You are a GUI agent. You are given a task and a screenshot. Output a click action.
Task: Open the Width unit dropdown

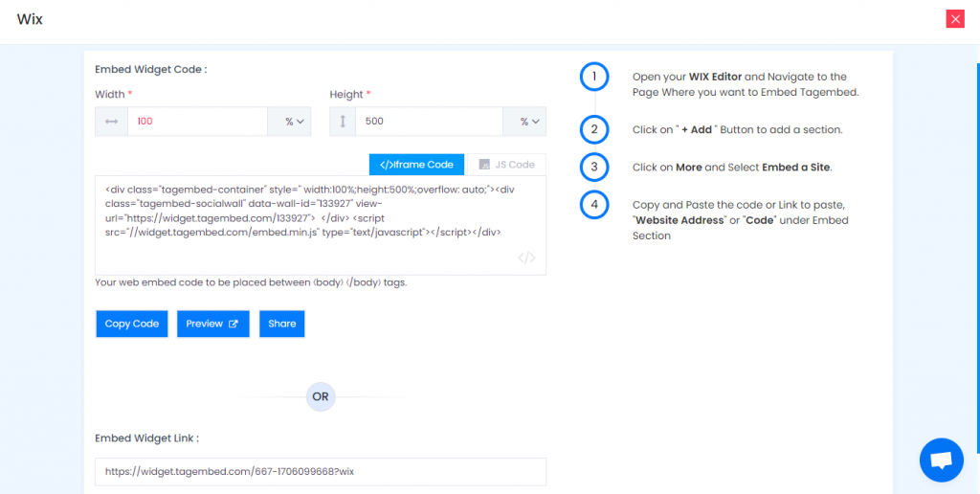289,122
